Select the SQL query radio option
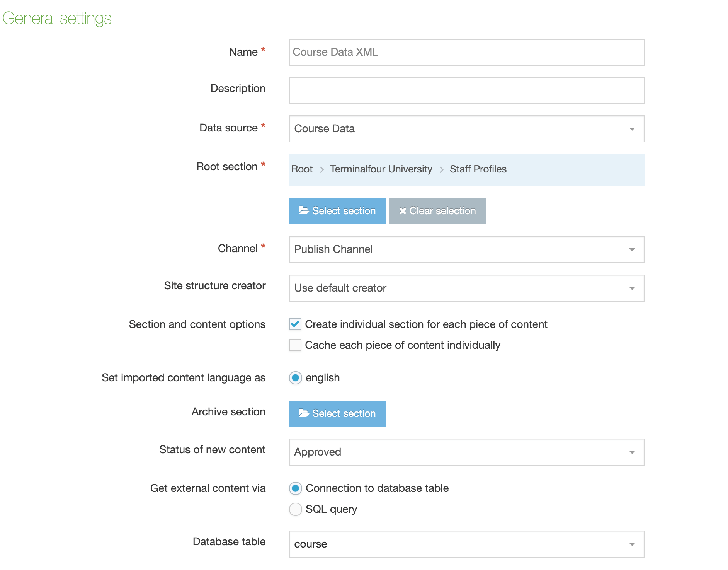Screen dimensions: 728x570 (296, 509)
